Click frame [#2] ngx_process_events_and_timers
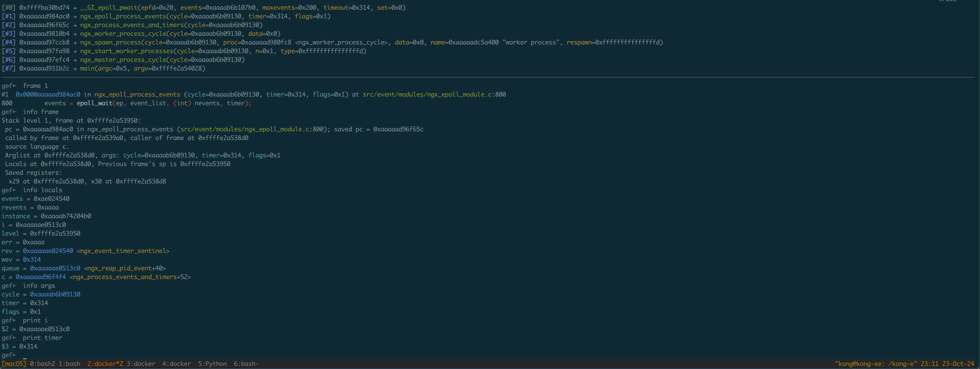Image resolution: width=980 pixels, height=369 pixels. (x=132, y=25)
